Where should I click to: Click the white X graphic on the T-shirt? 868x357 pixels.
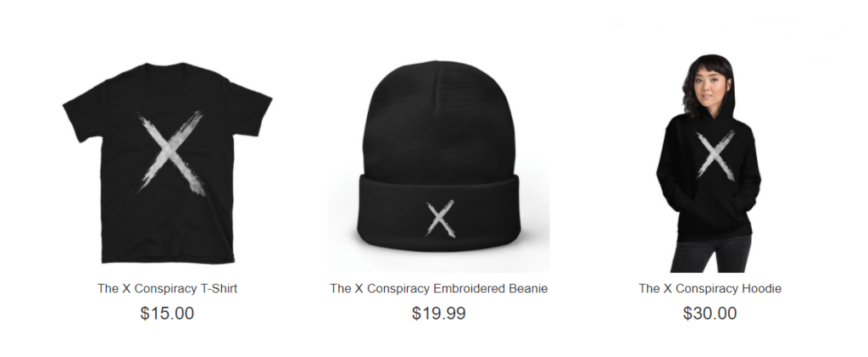click(x=171, y=153)
